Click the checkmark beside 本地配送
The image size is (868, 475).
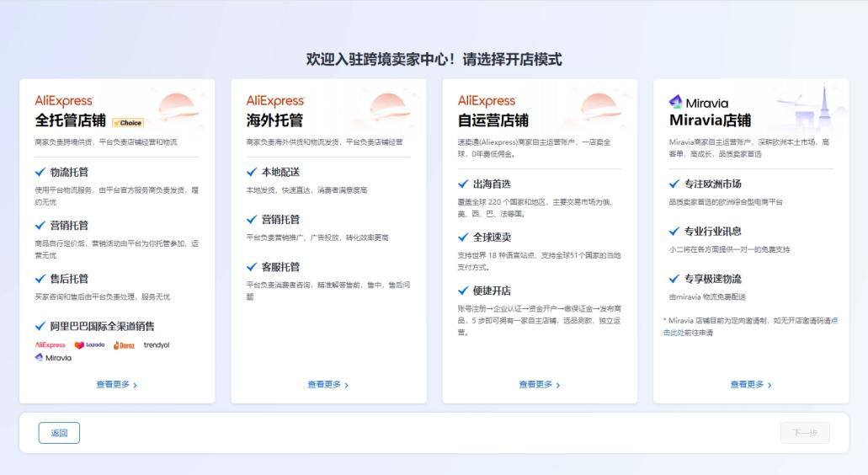(252, 172)
